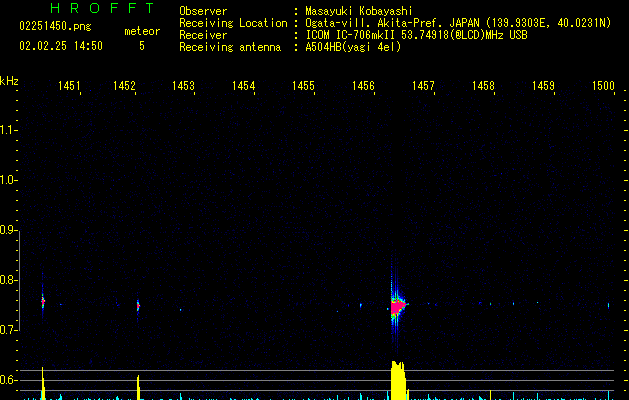Click the 0.7 kHz frequency label

(8, 330)
